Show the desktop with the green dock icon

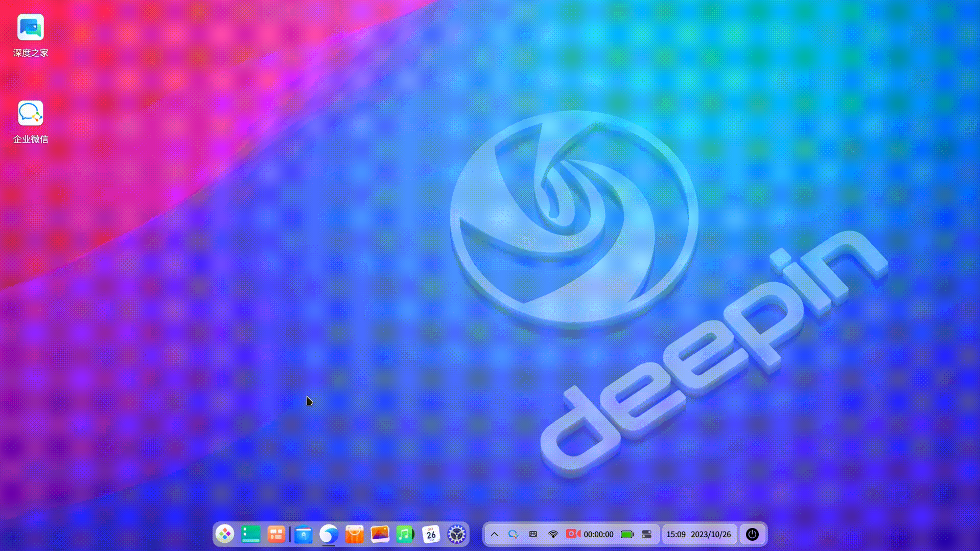pyautogui.click(x=250, y=534)
